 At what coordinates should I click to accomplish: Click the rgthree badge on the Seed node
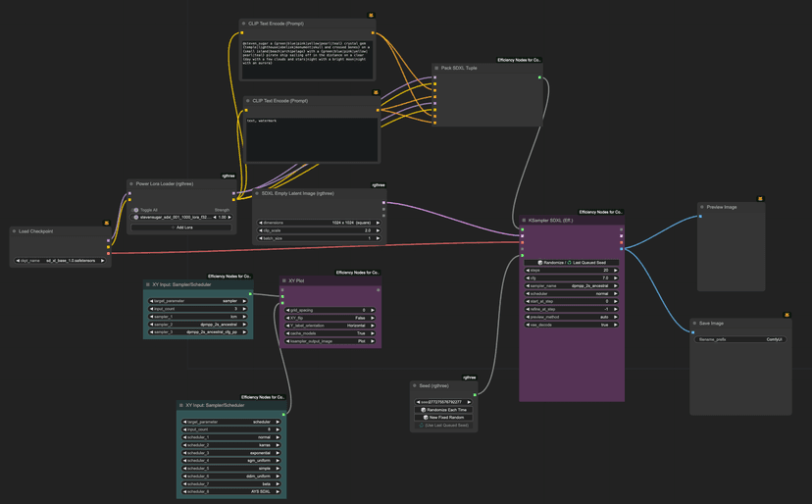pyautogui.click(x=469, y=377)
